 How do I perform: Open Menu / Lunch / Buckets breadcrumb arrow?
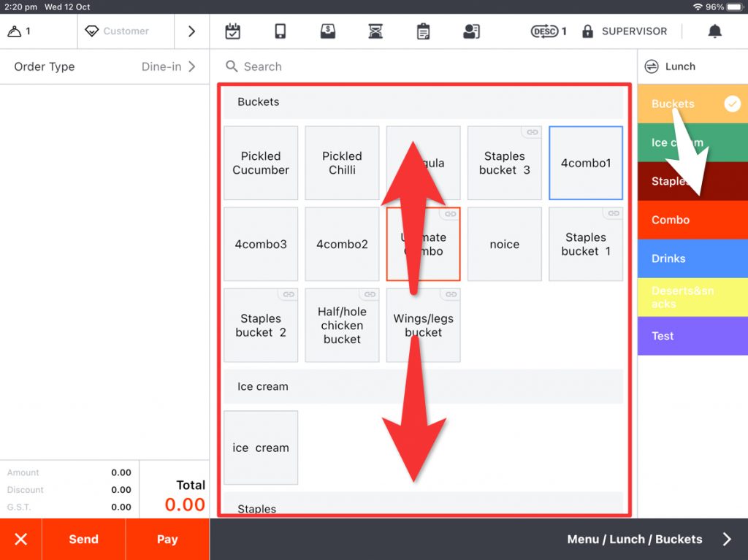(x=727, y=540)
